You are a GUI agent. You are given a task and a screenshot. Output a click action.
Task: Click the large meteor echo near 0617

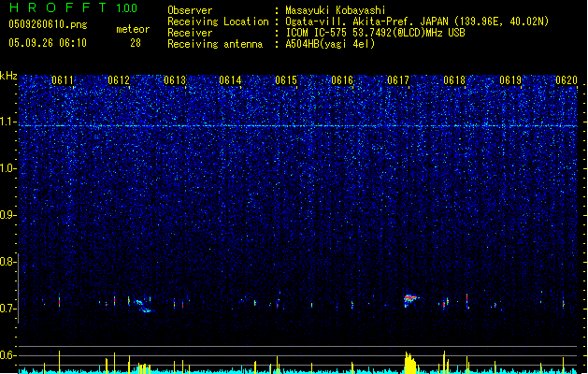pyautogui.click(x=411, y=300)
